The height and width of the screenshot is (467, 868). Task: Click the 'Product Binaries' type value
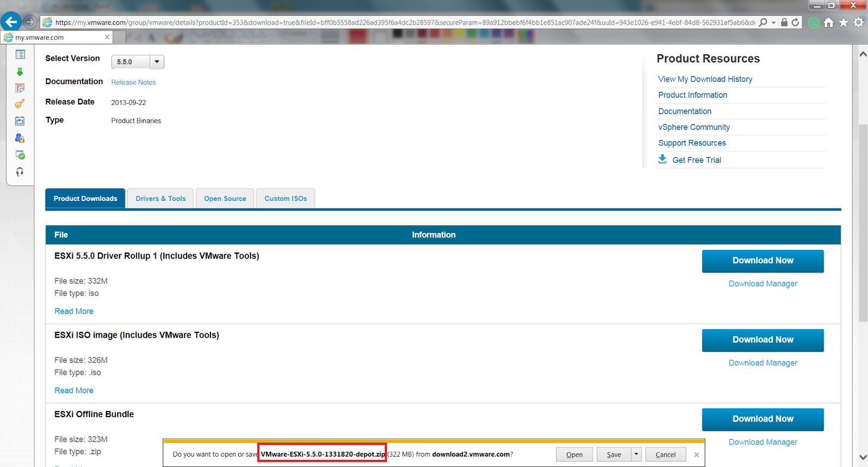pyautogui.click(x=136, y=121)
